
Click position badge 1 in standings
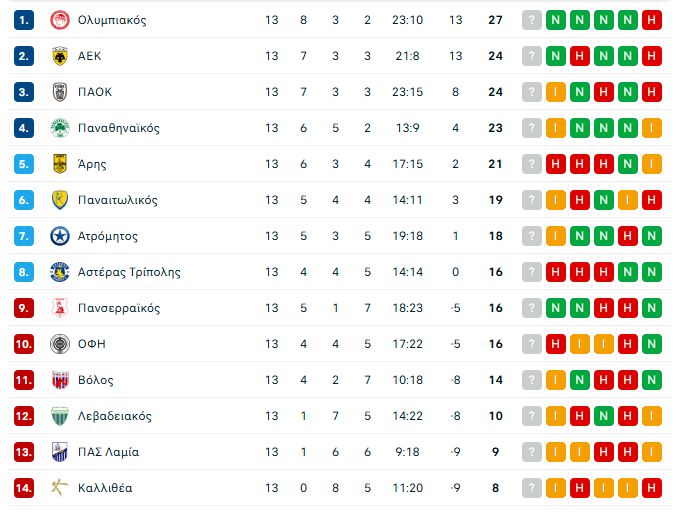click(25, 20)
